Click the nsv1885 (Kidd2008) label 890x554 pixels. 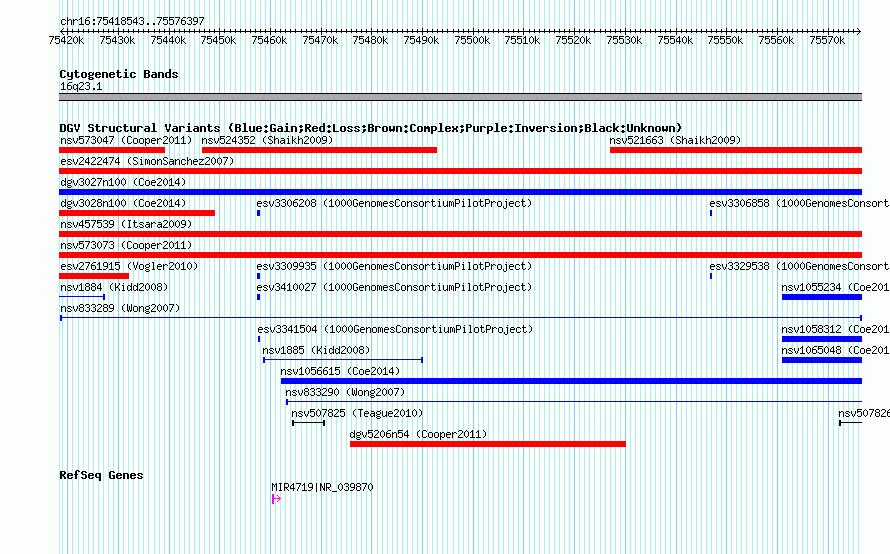pyautogui.click(x=316, y=350)
